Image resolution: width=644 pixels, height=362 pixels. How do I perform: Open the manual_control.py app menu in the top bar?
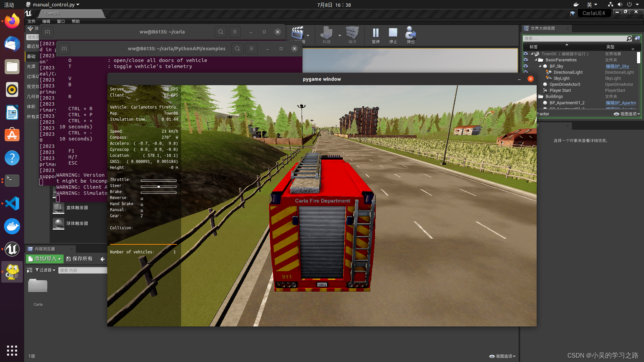point(53,5)
